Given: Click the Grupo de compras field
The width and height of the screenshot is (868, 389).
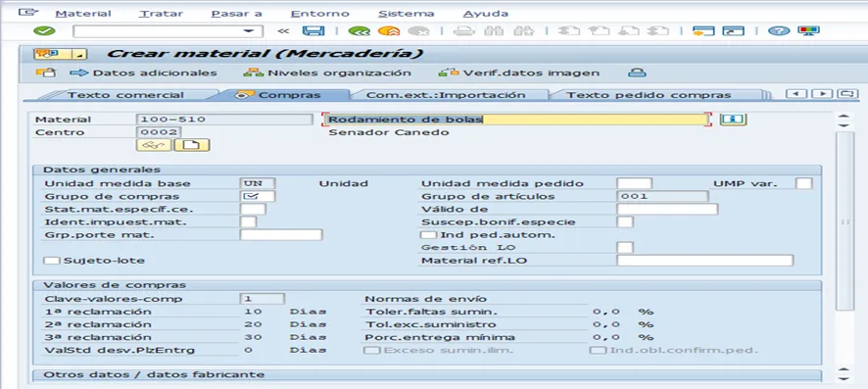Looking at the screenshot, I should (x=258, y=196).
